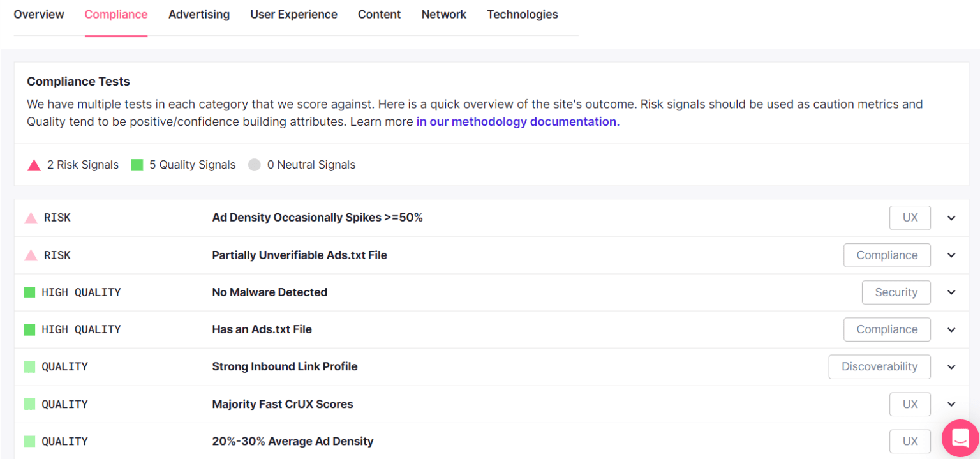Select the User Experience tab
980x459 pixels.
point(293,14)
